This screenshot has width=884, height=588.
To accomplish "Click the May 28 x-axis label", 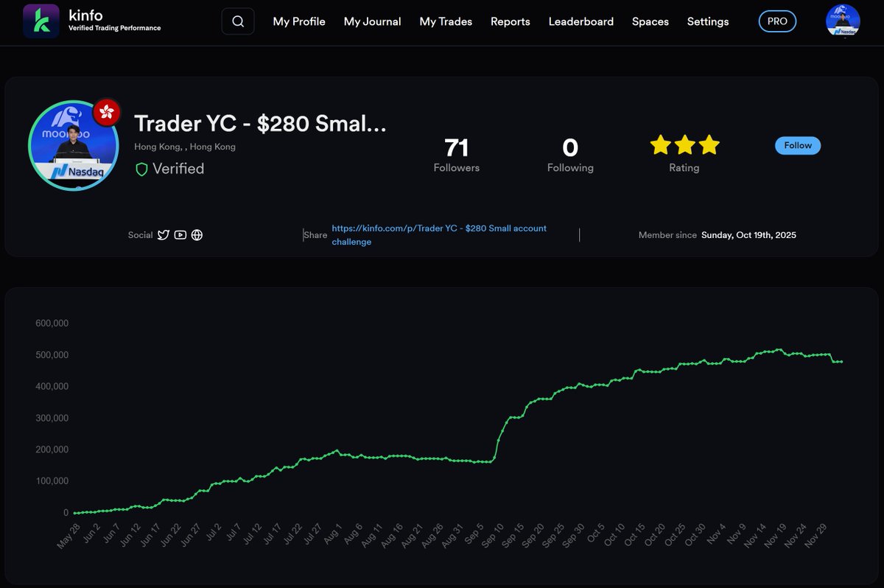I will [69, 536].
